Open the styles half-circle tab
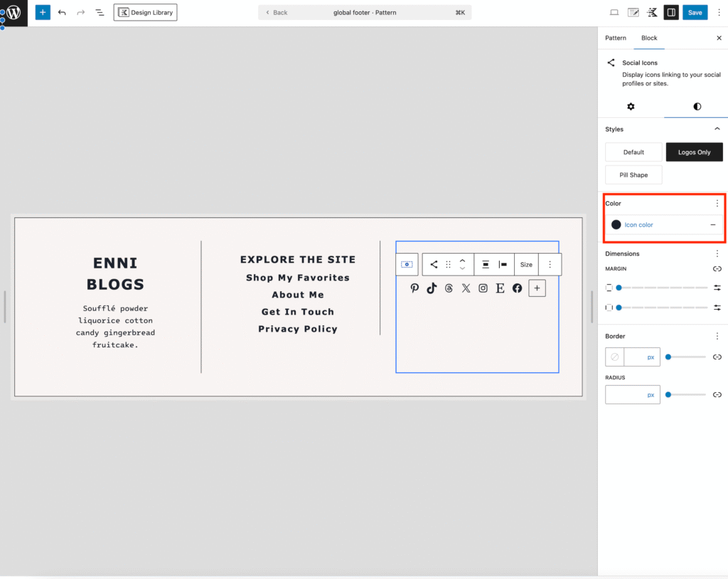This screenshot has width=728, height=579. click(x=697, y=107)
